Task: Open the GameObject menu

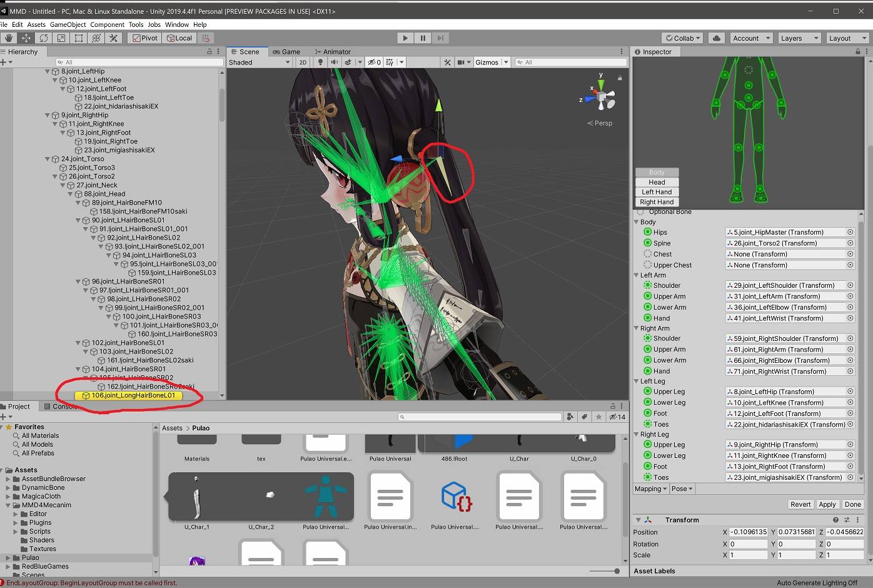Action: click(x=68, y=24)
